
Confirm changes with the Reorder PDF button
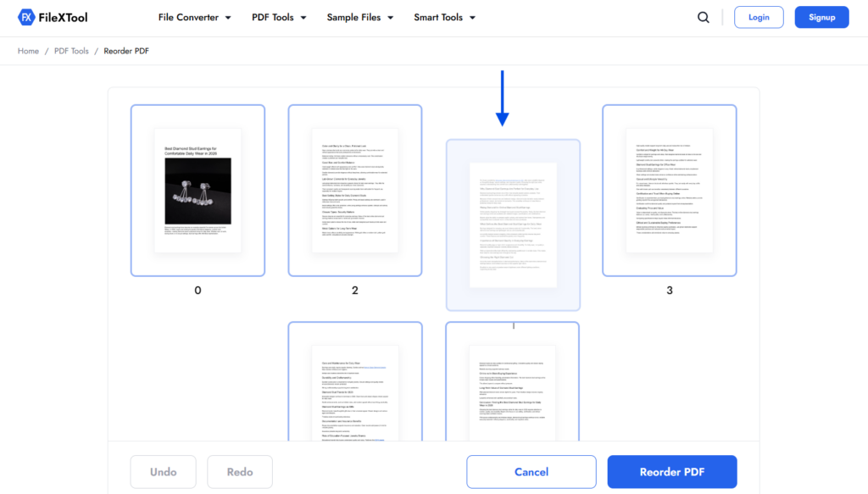point(671,472)
